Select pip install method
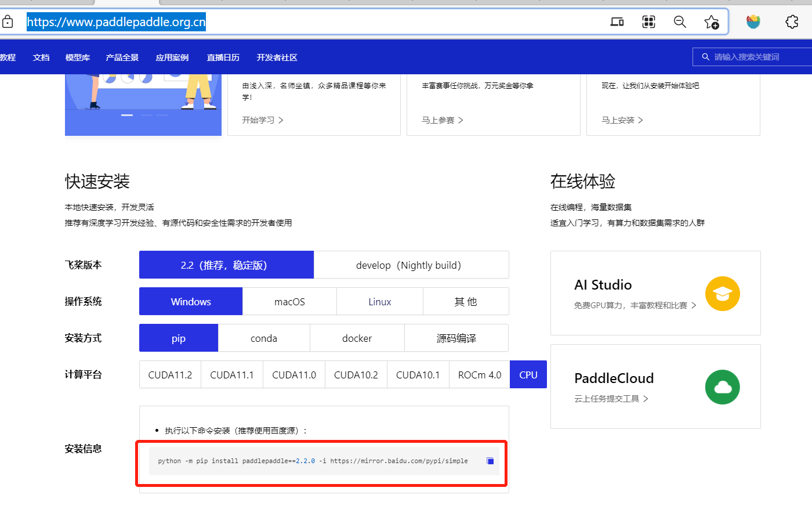 (179, 338)
